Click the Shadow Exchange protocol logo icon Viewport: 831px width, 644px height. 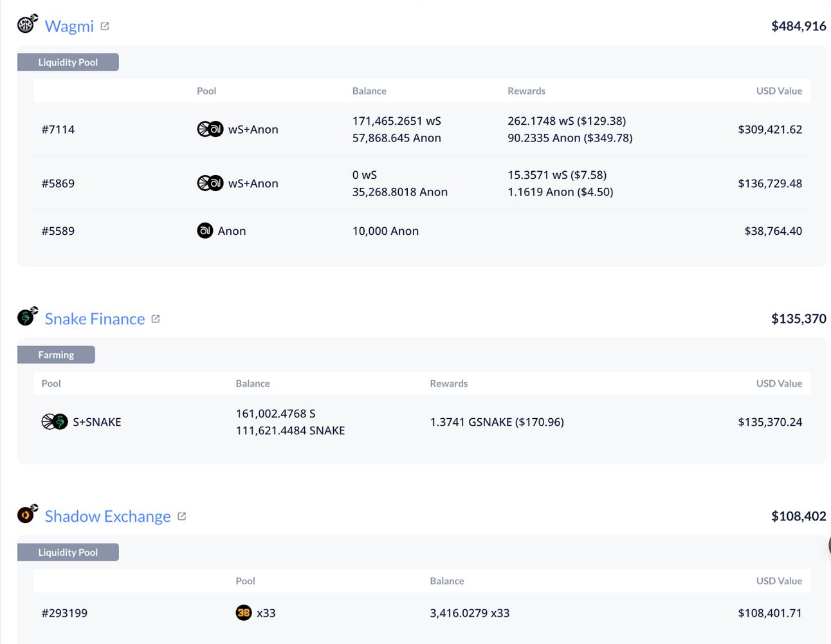pos(27,513)
